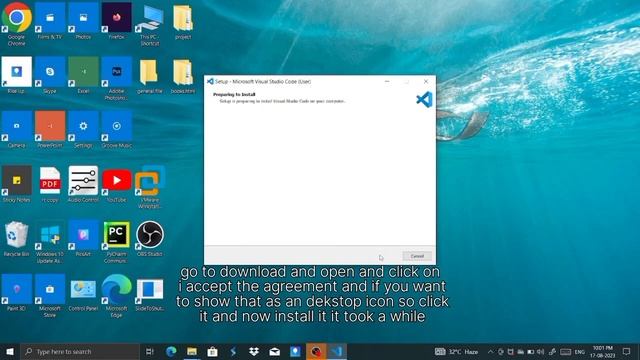The image size is (640, 360).
Task: Open the taskbar clock and calendar
Action: [x=602, y=351]
